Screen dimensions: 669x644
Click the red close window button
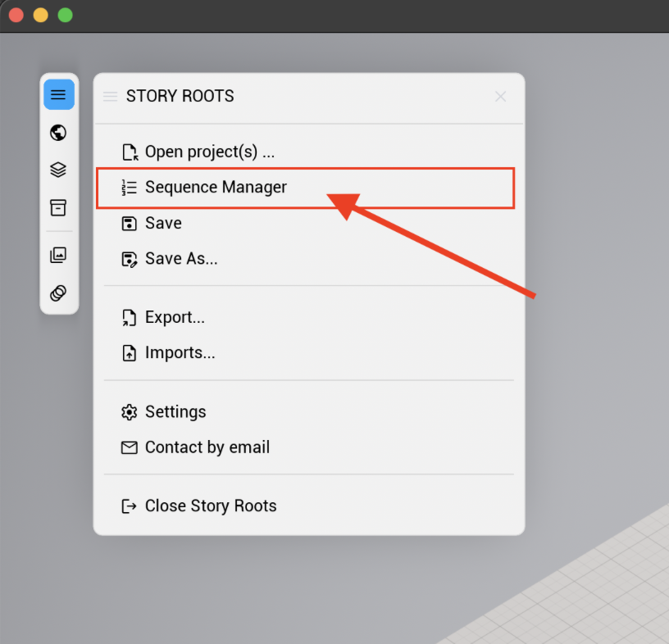(x=16, y=16)
